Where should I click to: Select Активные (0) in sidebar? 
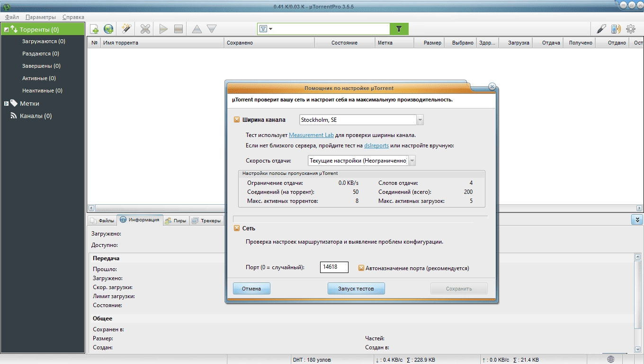(39, 78)
